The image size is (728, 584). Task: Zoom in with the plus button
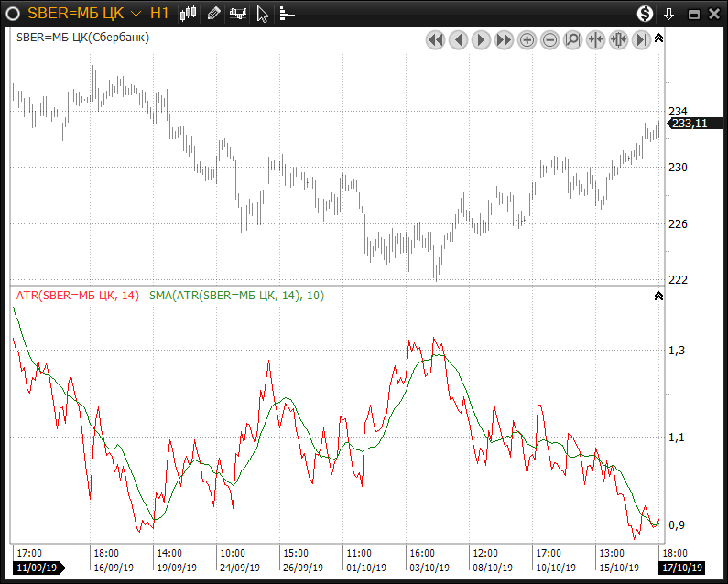coord(527,39)
